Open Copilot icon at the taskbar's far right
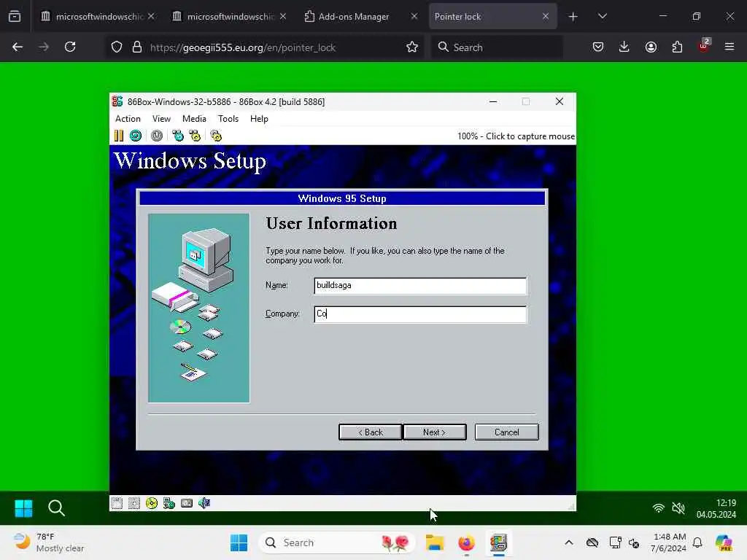The image size is (747, 560). [x=724, y=542]
